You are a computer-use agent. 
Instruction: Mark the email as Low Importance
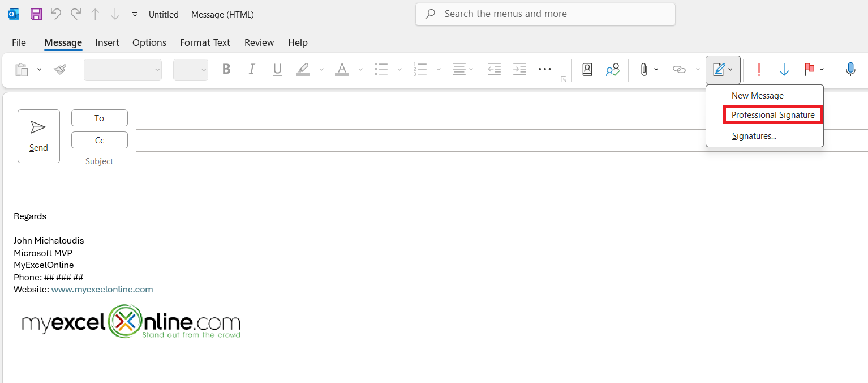(x=784, y=69)
